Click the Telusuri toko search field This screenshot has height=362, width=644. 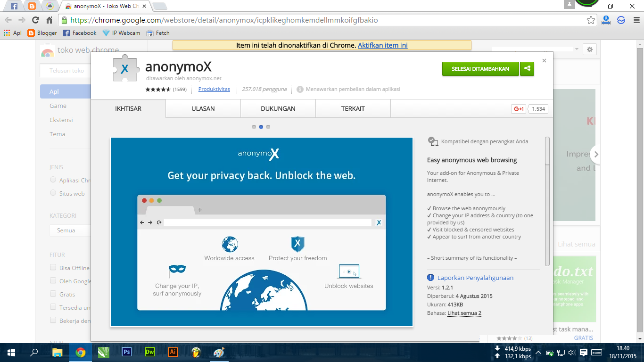66,71
